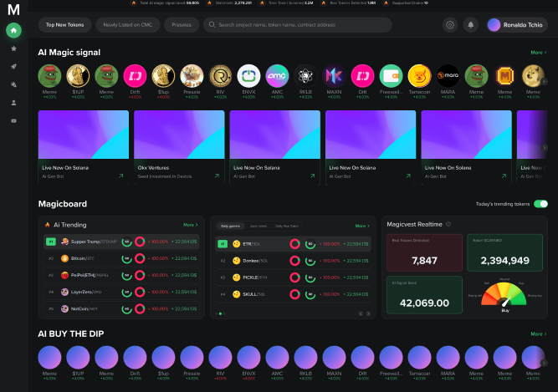Image resolution: width=558 pixels, height=392 pixels.
Task: Open favorites star icon in sidebar
Action: click(13, 48)
